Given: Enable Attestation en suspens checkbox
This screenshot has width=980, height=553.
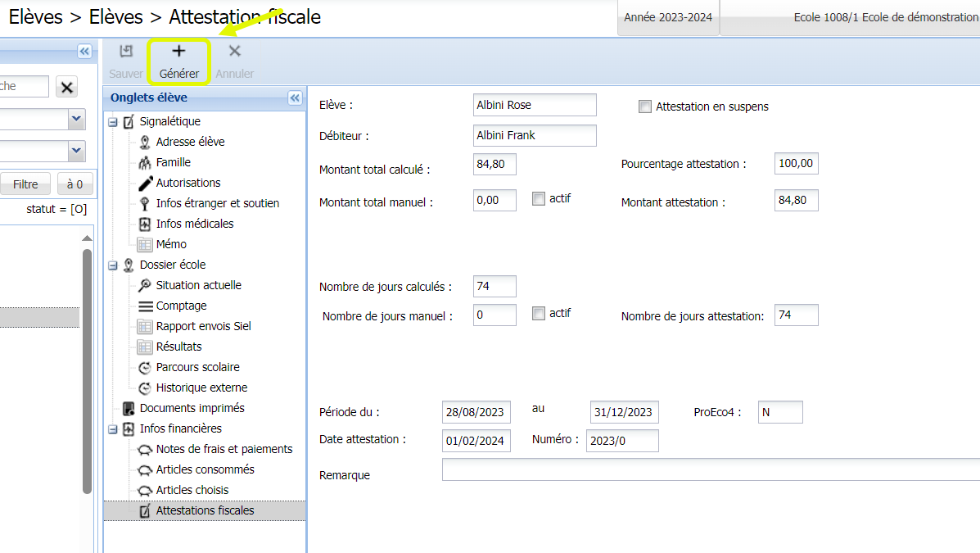Looking at the screenshot, I should pos(645,107).
